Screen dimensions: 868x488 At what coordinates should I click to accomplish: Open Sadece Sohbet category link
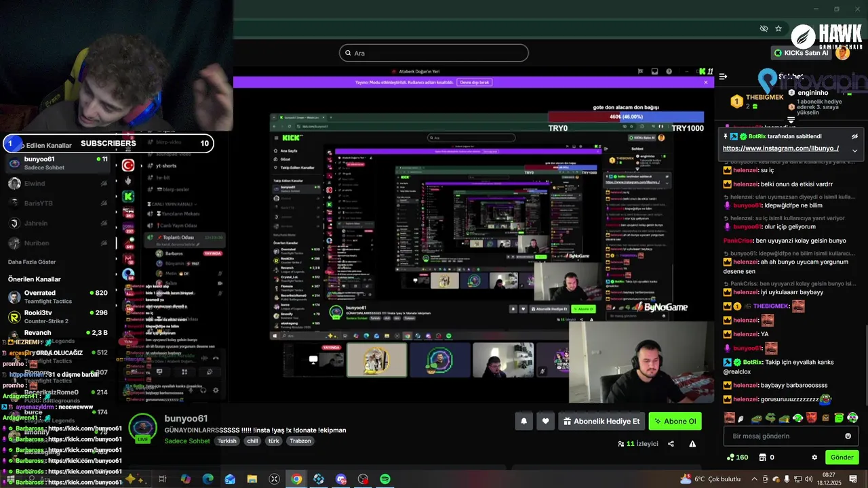pyautogui.click(x=187, y=441)
